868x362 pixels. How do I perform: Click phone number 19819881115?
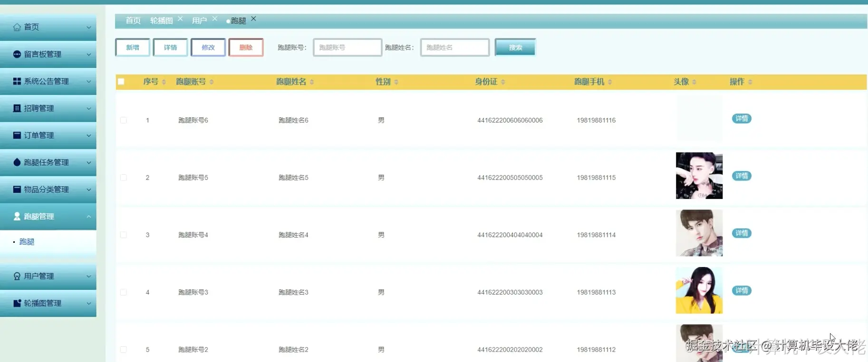596,178
